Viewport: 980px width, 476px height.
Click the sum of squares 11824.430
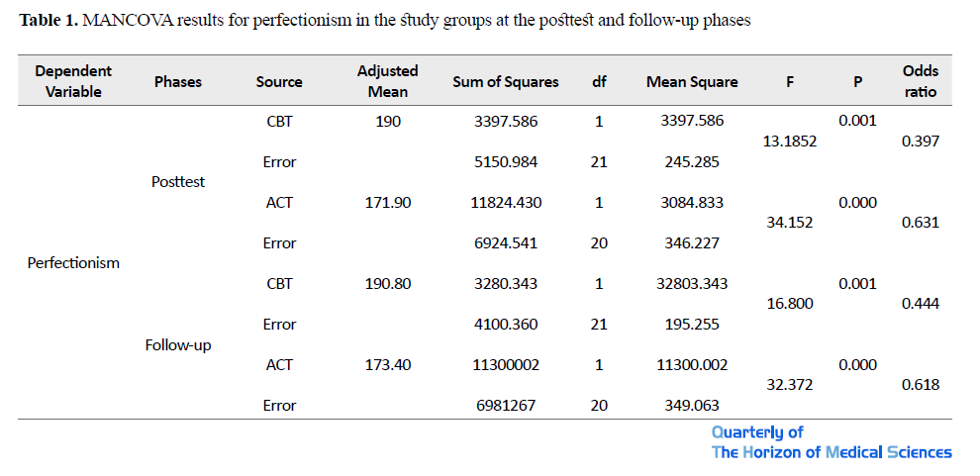click(506, 203)
